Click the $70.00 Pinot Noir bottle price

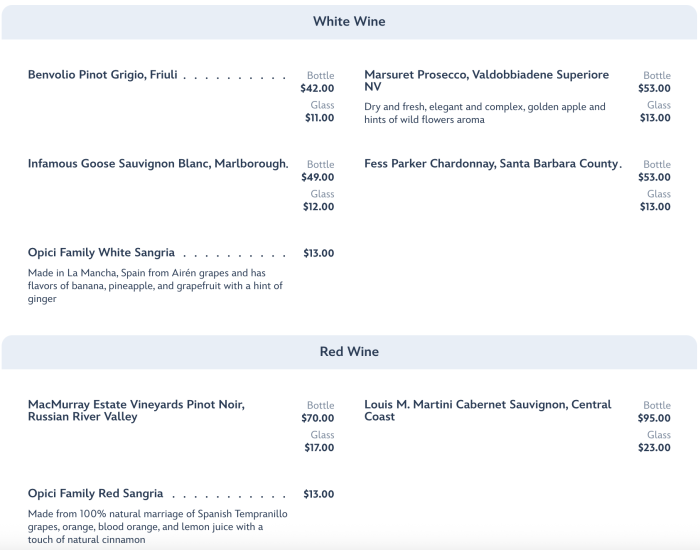(317, 418)
